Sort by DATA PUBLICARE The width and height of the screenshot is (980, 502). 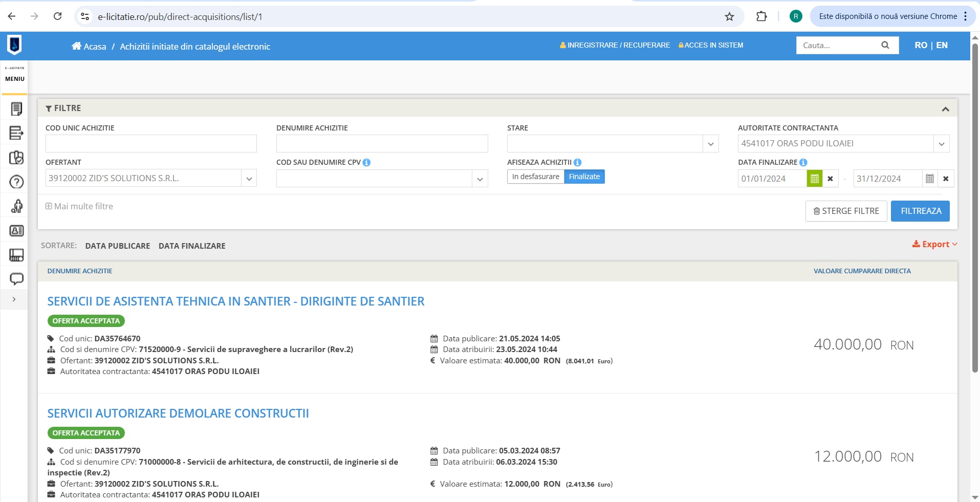pyautogui.click(x=118, y=246)
